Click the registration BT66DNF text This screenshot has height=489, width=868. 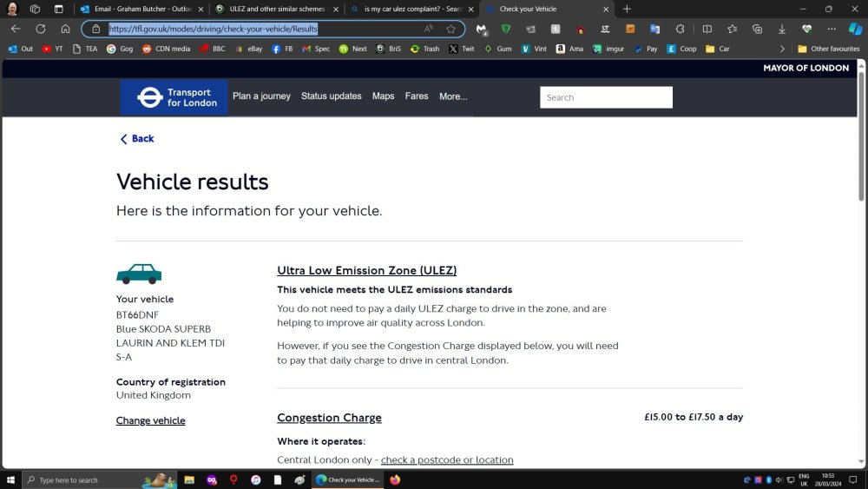(x=137, y=314)
